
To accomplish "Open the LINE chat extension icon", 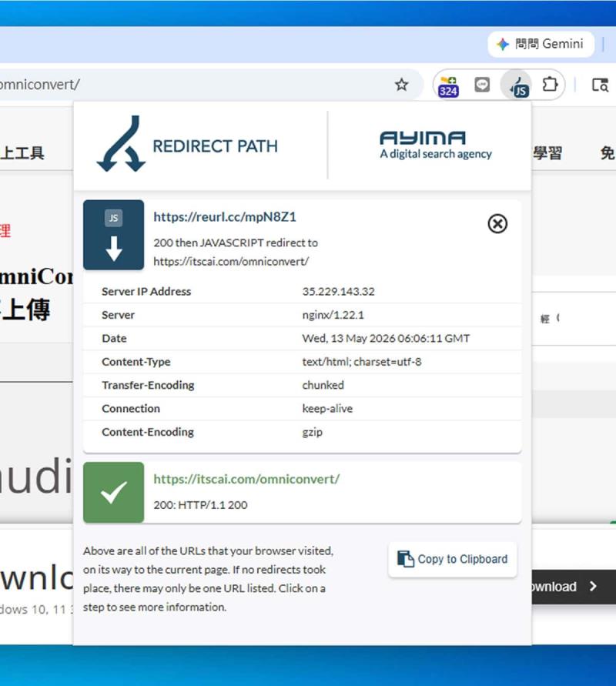I will pos(482,85).
